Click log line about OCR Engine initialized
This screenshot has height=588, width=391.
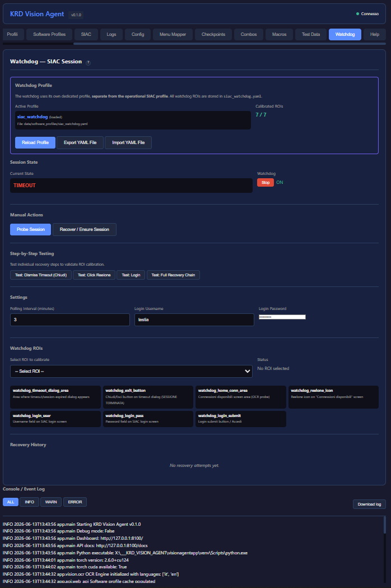click(x=91, y=574)
